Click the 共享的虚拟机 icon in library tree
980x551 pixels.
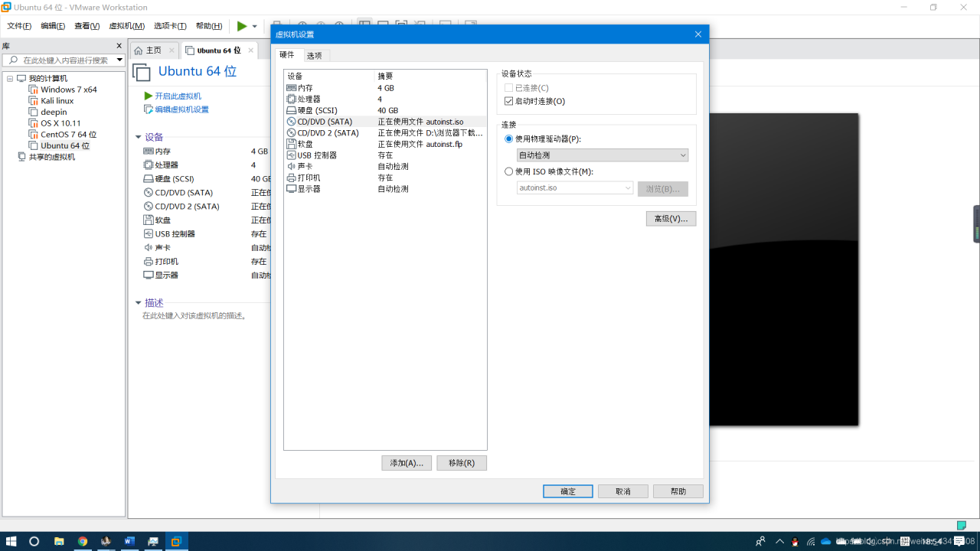[x=22, y=157]
